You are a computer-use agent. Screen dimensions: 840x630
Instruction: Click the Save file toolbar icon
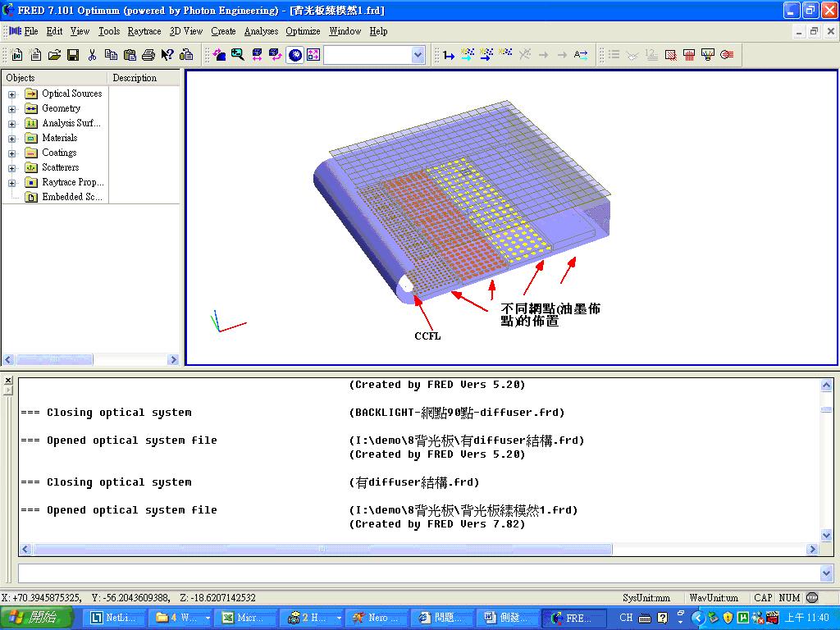73,55
